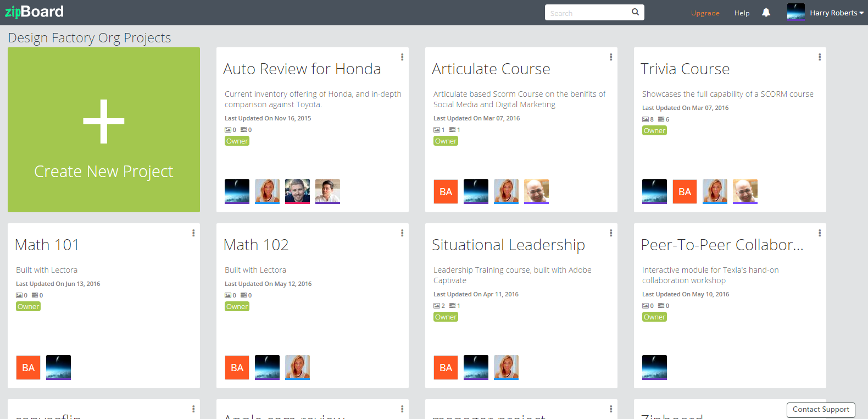Open options menu for Math 101
This screenshot has width=868, height=419.
pyautogui.click(x=193, y=233)
